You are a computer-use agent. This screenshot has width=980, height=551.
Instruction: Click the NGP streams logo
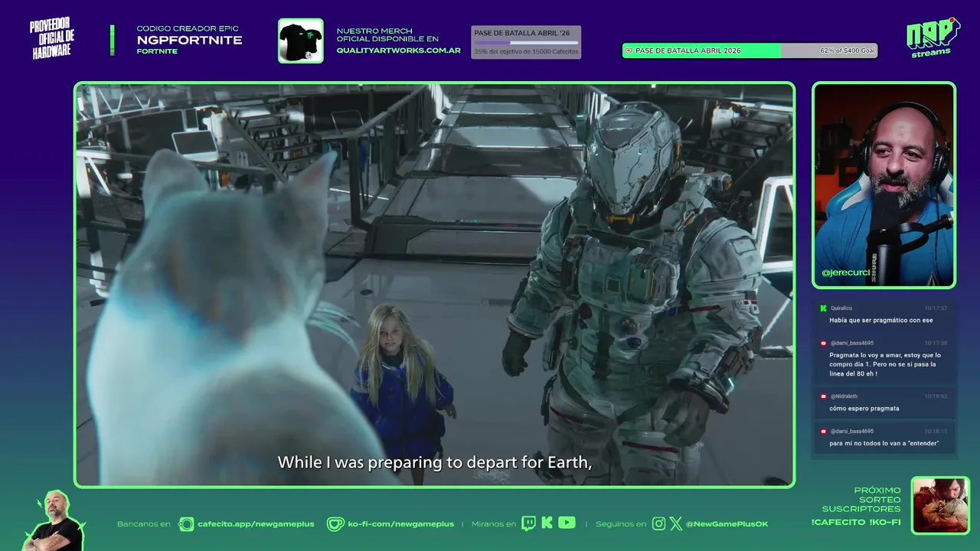point(932,37)
